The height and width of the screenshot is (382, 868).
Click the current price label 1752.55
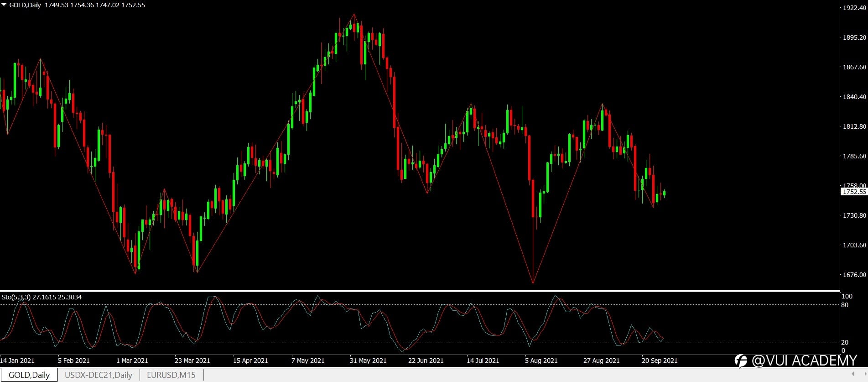854,192
